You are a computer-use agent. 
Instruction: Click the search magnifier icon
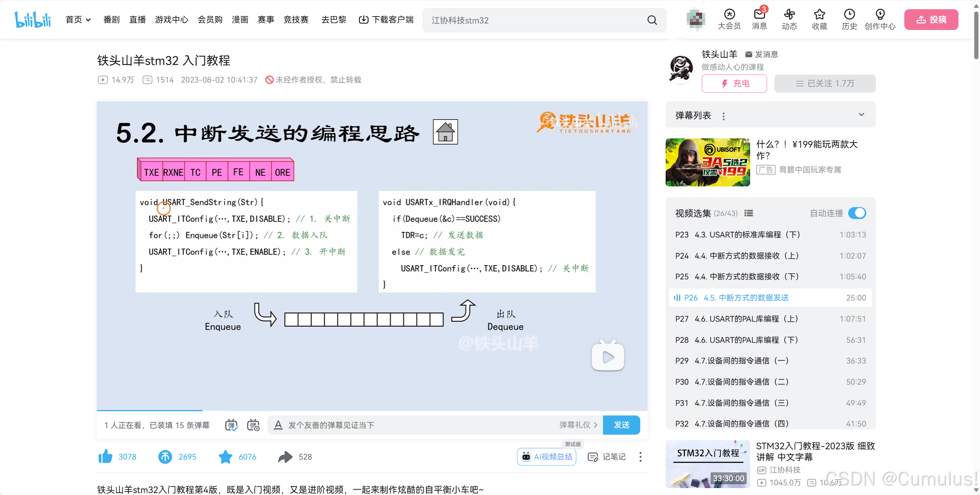pyautogui.click(x=652, y=20)
